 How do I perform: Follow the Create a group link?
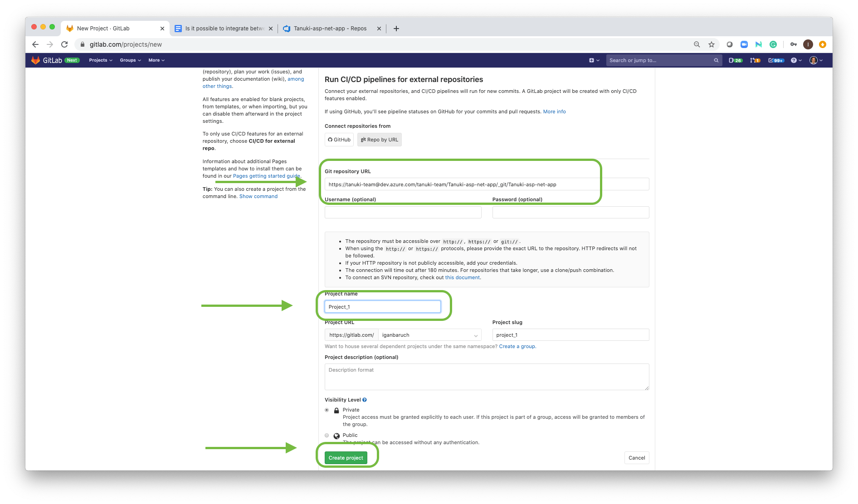pyautogui.click(x=517, y=346)
